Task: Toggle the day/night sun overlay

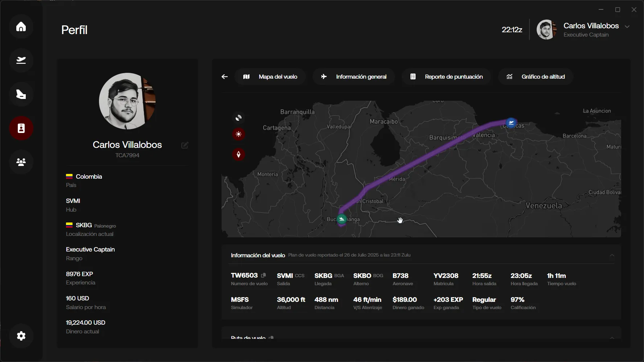Action: (x=238, y=134)
